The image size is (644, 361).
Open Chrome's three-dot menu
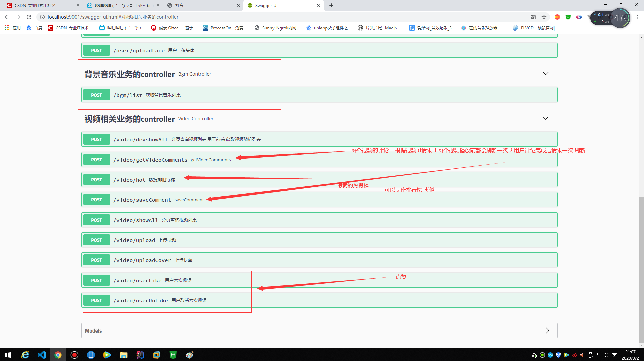[x=637, y=17]
